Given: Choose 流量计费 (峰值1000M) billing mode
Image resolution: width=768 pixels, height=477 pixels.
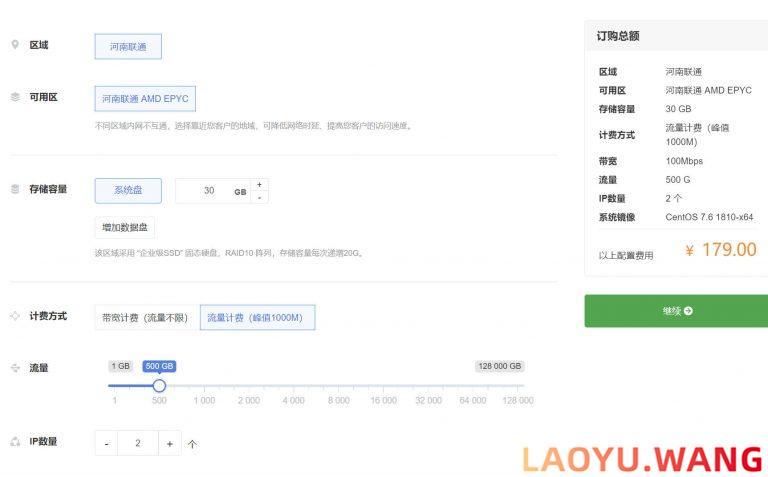Looking at the screenshot, I should (257, 317).
